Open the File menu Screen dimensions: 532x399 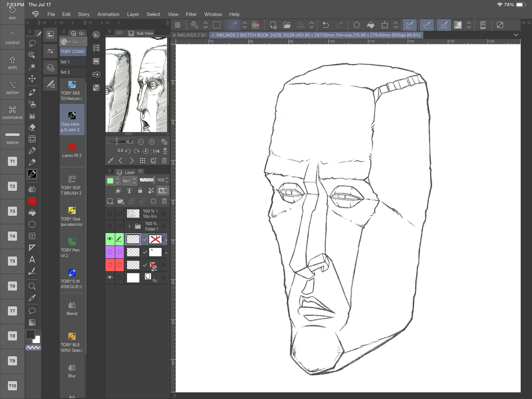pos(51,14)
